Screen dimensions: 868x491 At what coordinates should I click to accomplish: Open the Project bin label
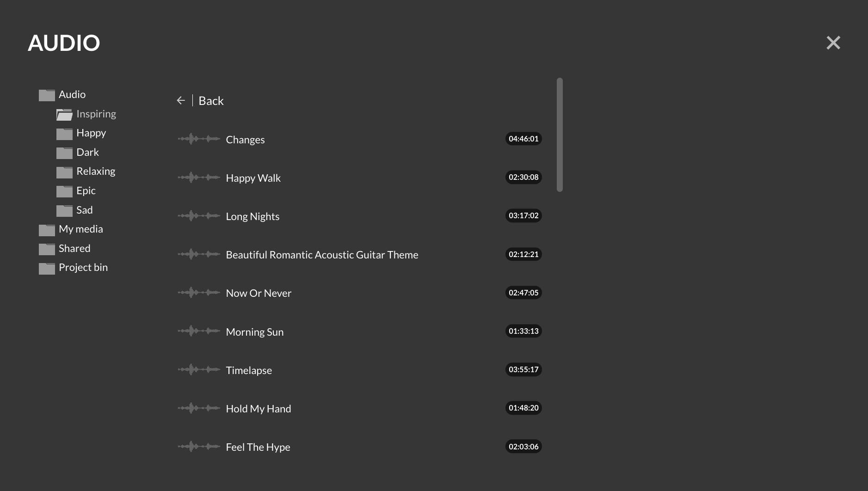pyautogui.click(x=83, y=268)
